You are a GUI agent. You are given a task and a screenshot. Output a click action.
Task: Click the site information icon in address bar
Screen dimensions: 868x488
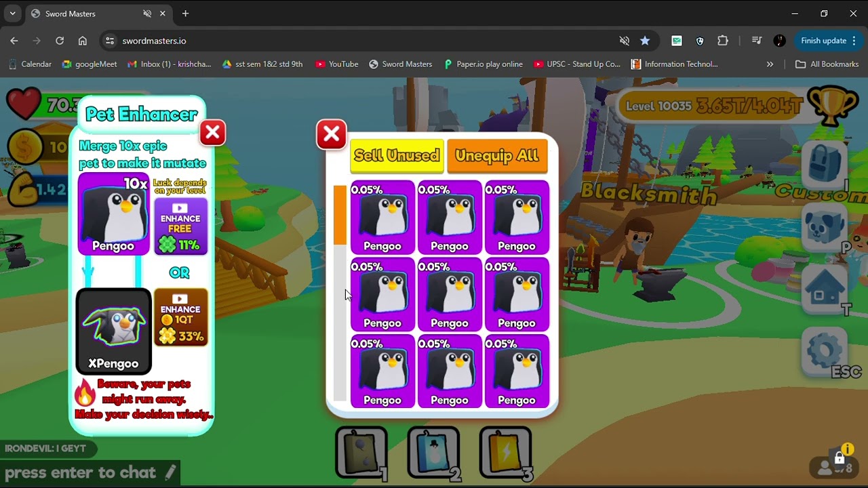tap(110, 41)
